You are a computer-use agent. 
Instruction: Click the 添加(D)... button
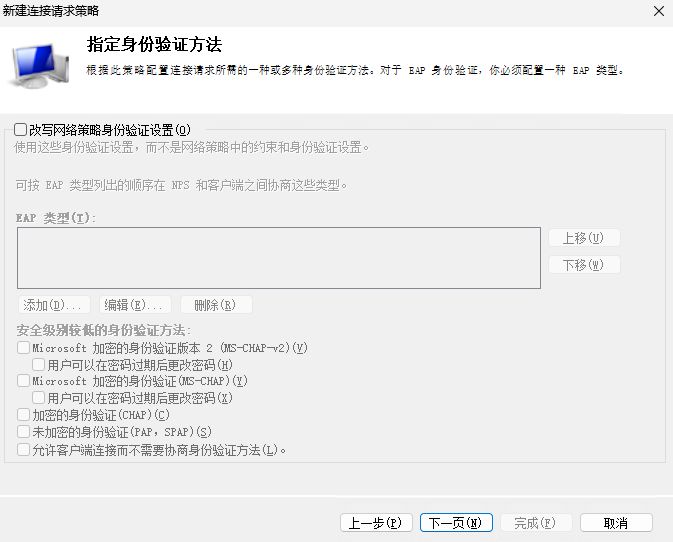(54, 305)
